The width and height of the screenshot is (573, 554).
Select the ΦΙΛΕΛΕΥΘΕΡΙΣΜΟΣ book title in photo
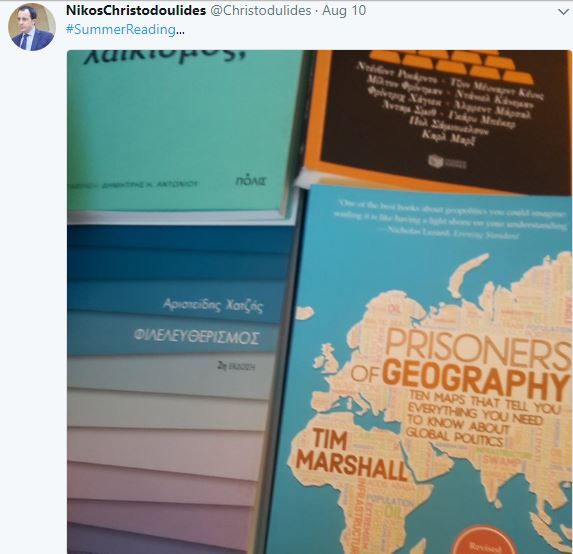pos(197,336)
